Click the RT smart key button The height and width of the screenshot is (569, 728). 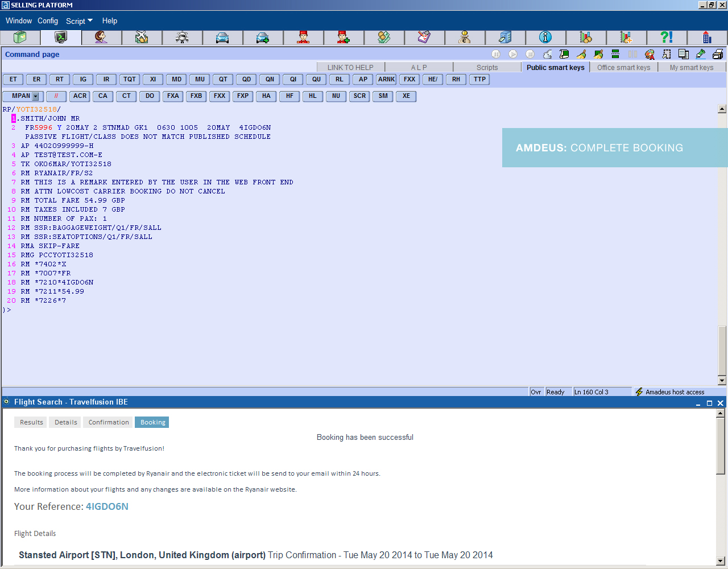[x=60, y=80]
